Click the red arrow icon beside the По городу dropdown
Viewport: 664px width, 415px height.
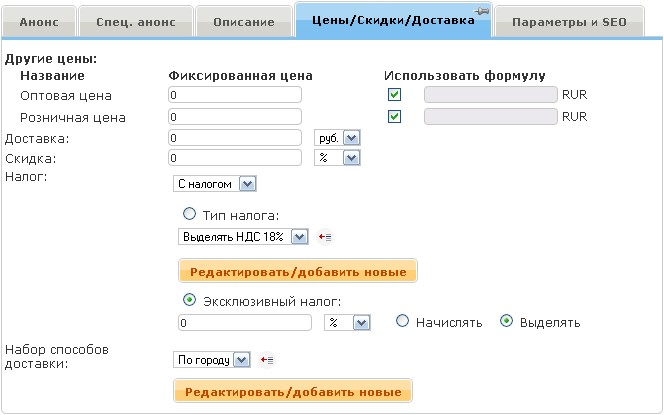267,360
